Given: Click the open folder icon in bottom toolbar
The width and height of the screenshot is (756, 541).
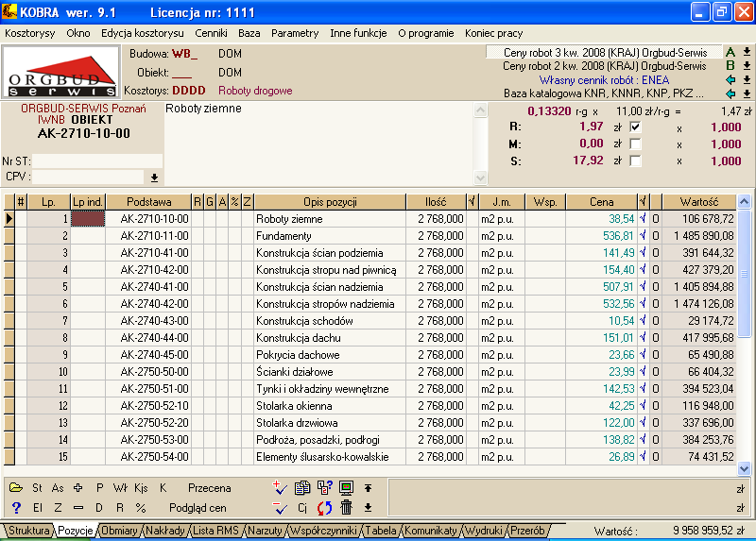Looking at the screenshot, I should coord(16,487).
